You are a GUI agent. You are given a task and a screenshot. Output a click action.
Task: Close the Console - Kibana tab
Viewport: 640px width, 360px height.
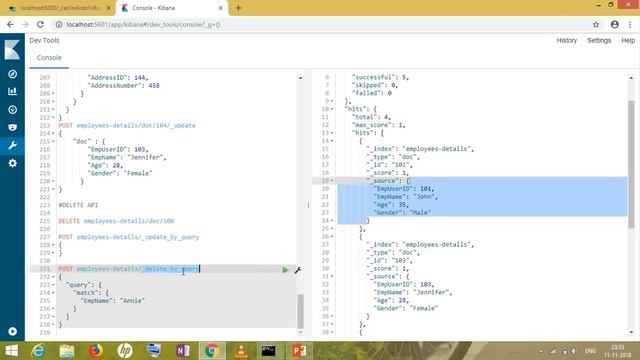click(220, 8)
